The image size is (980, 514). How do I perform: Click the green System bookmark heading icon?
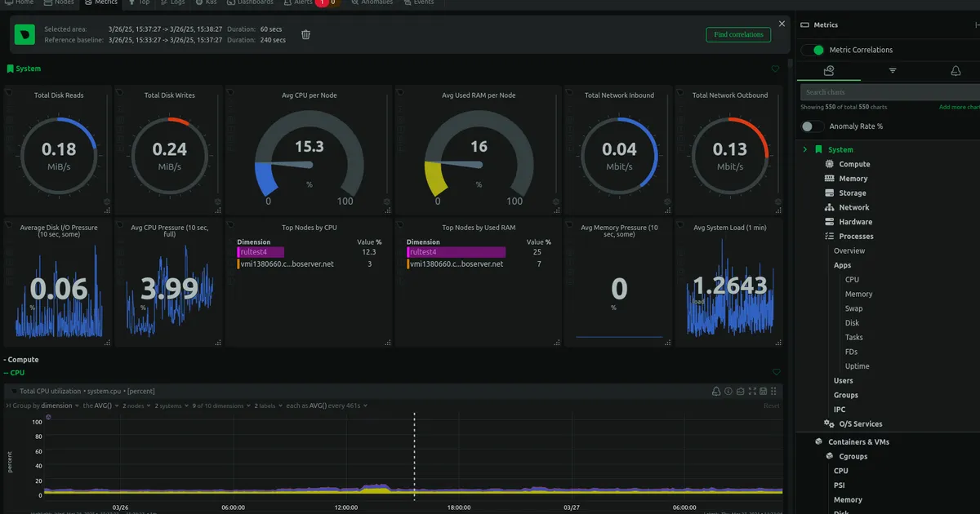click(x=10, y=69)
